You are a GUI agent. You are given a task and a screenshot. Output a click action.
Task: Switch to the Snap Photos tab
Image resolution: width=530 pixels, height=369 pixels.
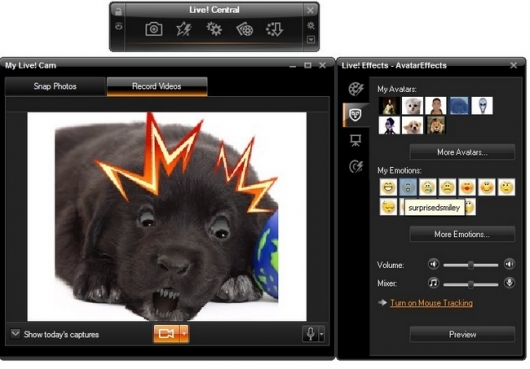[55, 87]
